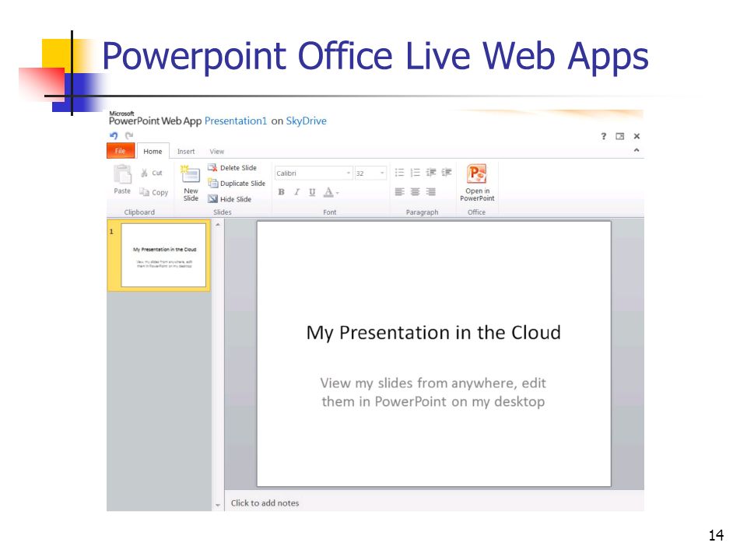
Task: Click the Help question mark icon
Action: (604, 136)
